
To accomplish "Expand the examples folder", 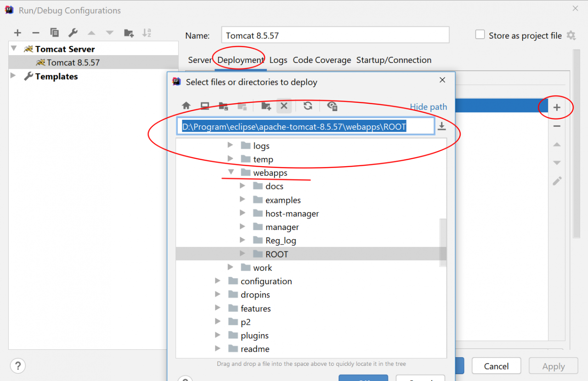I will coord(243,200).
